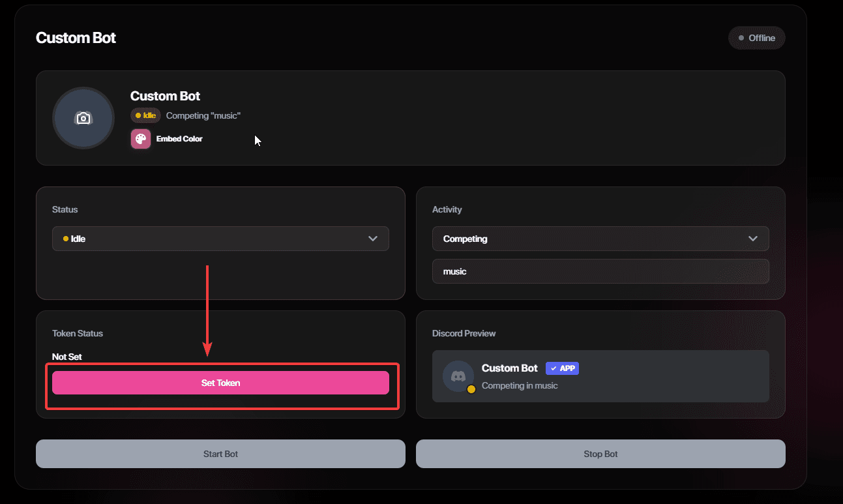Click the music activity text field
The image size is (843, 504).
600,271
